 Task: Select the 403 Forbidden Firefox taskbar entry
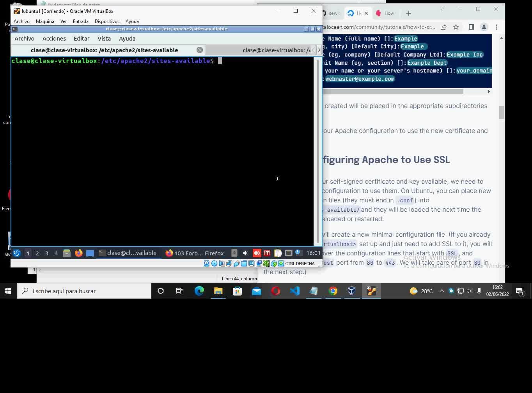(x=195, y=253)
